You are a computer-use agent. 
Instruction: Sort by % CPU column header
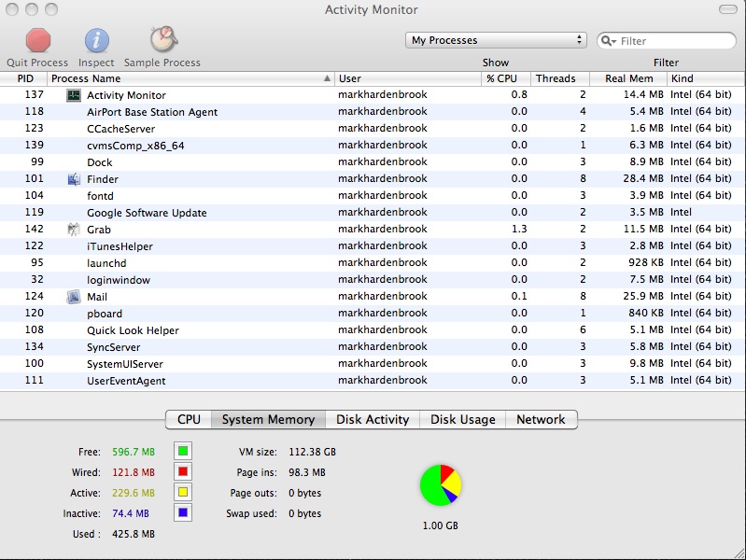(506, 79)
